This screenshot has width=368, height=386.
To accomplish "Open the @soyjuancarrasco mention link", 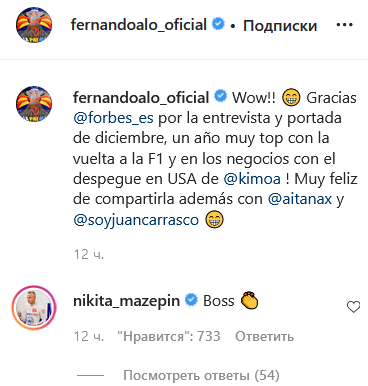I will [x=136, y=220].
